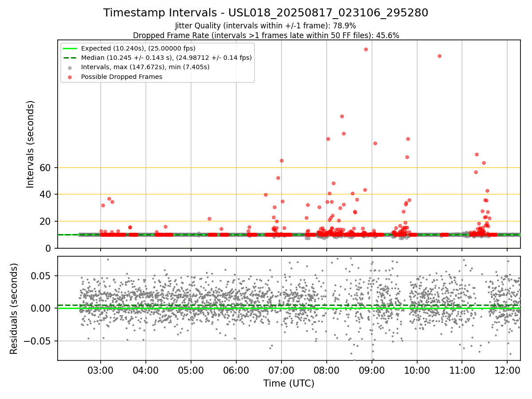Click the x-axis tick label '09:00'
532x399 pixels.
click(372, 370)
